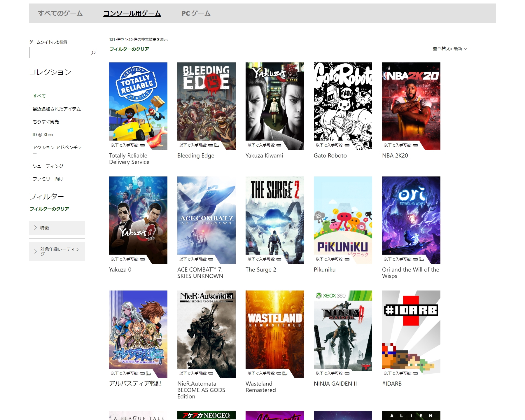Open the ID @ Xbox collection
525x420 pixels.
[x=43, y=135]
